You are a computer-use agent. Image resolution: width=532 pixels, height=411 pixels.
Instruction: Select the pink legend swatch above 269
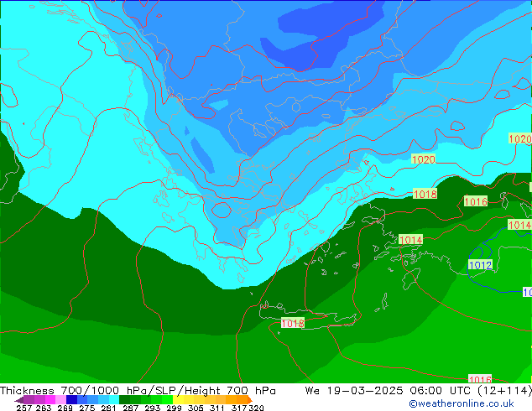click(x=60, y=399)
